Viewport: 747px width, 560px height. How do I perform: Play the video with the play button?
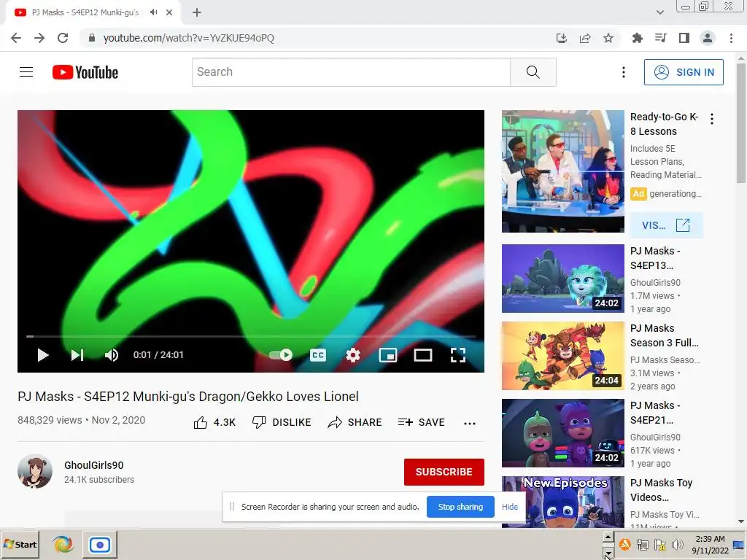point(43,355)
